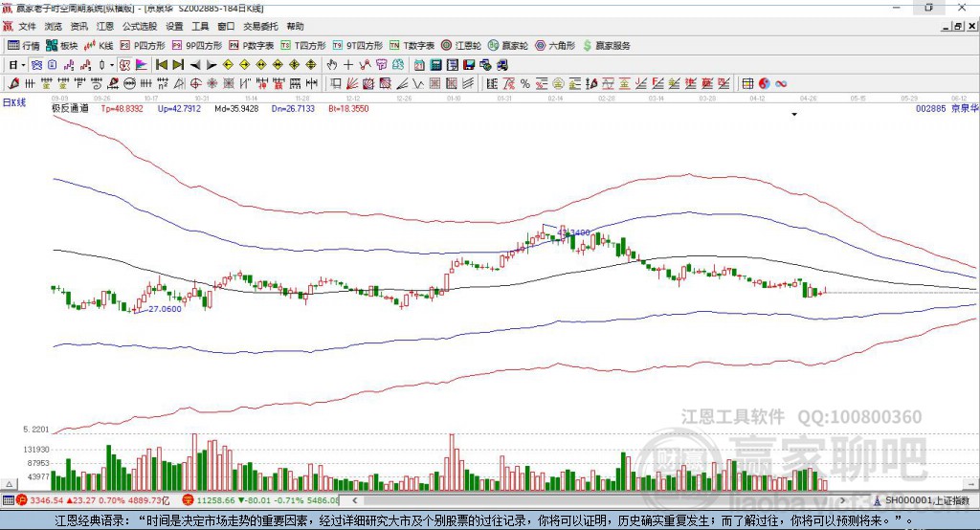The width and height of the screenshot is (980, 530).
Task: Click the black left arrow icon
Action: (x=195, y=65)
